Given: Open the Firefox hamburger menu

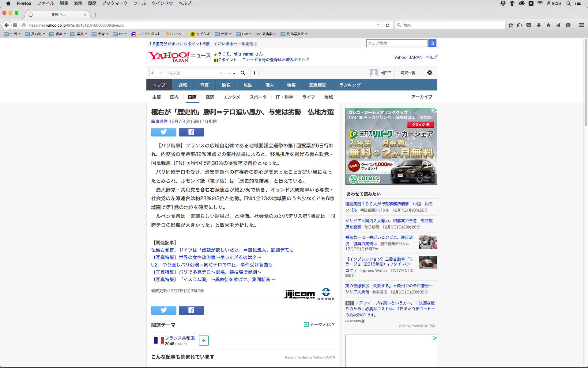Looking at the screenshot, I should 581,25.
